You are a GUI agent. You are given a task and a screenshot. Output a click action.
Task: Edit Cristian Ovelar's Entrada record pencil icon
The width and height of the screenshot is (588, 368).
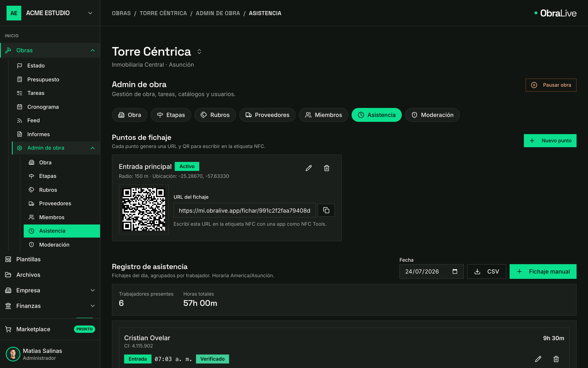point(538,359)
